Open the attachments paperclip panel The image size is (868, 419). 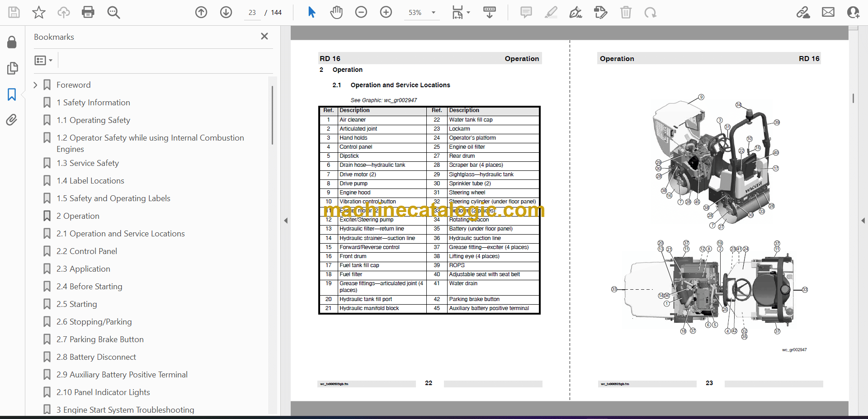click(x=12, y=120)
